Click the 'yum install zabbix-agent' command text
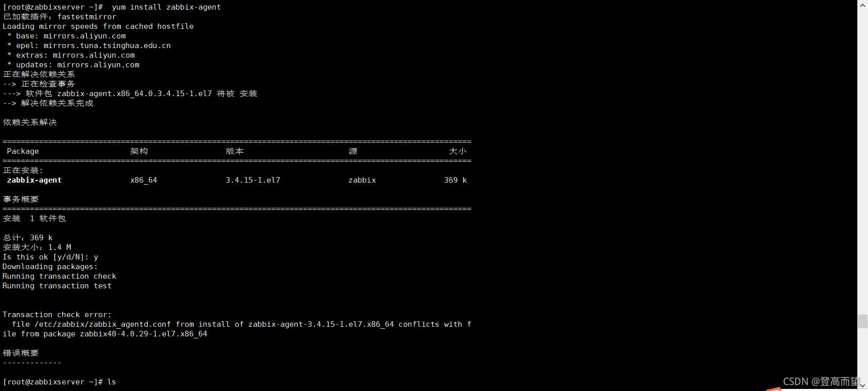 click(166, 7)
